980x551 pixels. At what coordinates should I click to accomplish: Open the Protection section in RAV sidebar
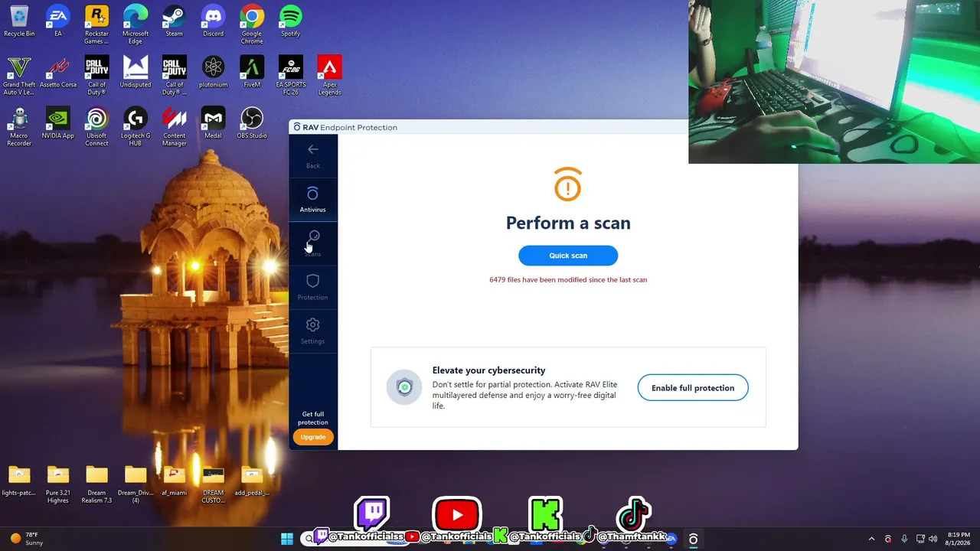312,287
